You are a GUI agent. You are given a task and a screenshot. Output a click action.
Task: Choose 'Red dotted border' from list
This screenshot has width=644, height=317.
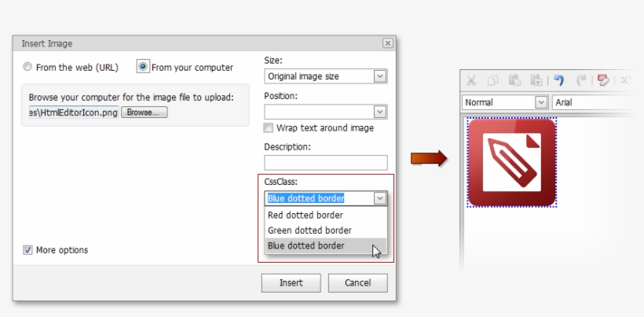(306, 215)
